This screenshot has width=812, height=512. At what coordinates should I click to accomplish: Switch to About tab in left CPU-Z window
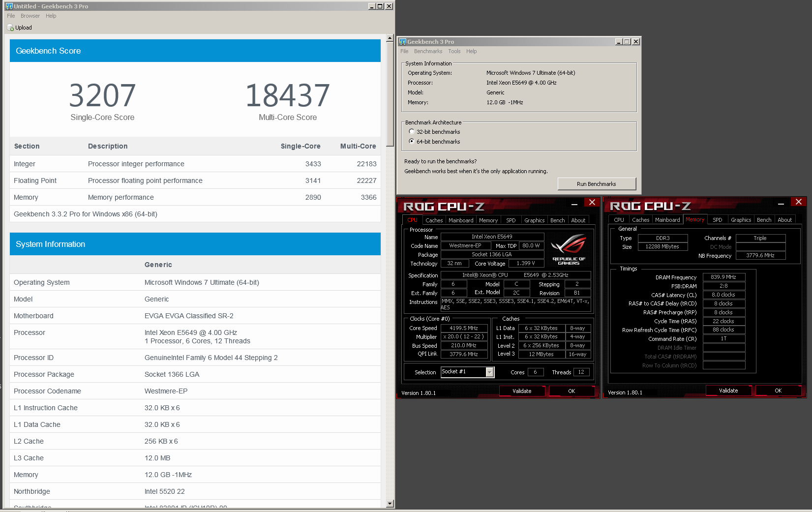578,220
